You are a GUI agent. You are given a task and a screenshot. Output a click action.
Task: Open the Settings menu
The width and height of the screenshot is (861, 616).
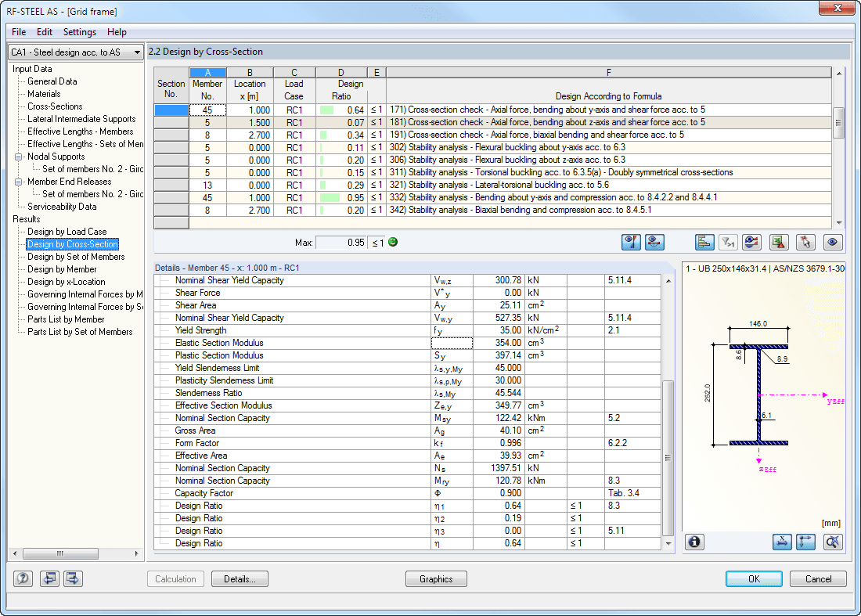[x=79, y=32]
